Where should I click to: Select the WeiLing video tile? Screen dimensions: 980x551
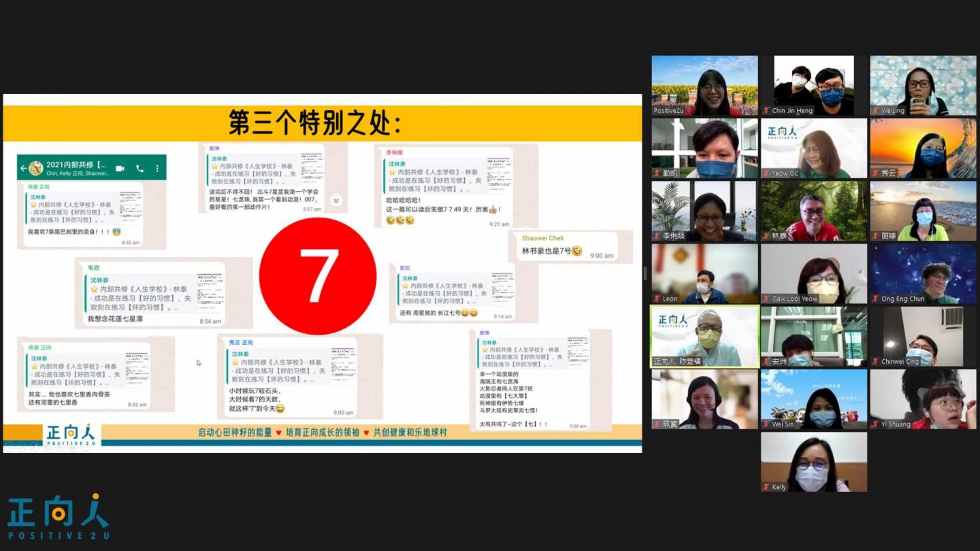(923, 86)
